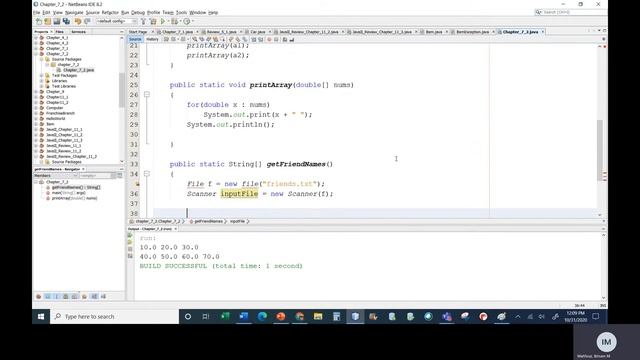Open the Action Center notification icon

click(596, 316)
